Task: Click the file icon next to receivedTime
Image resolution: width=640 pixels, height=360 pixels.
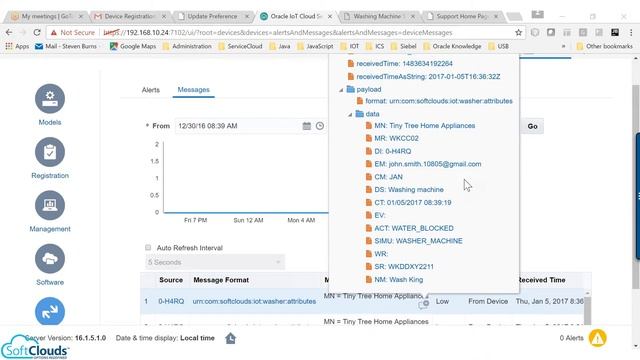Action: [x=350, y=64]
